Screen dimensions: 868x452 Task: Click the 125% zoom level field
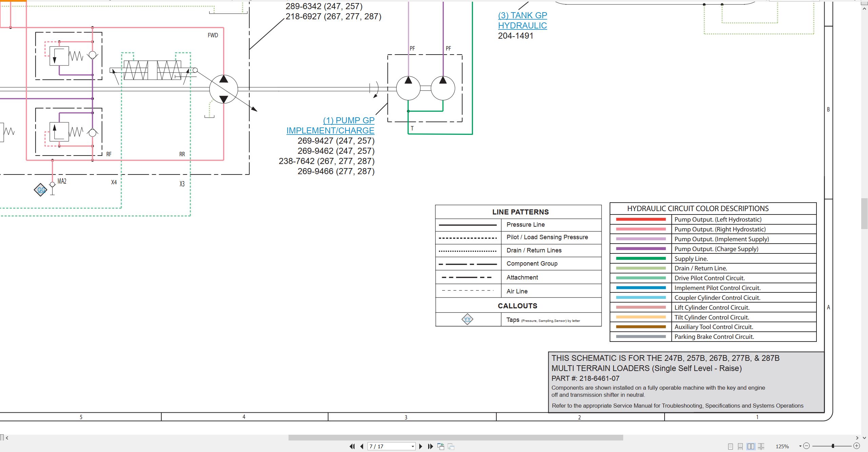click(x=783, y=446)
